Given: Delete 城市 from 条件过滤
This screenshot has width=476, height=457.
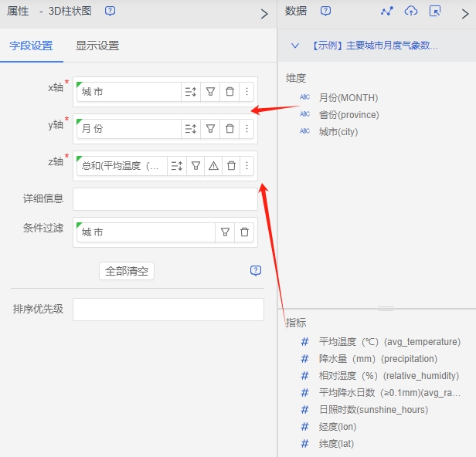Looking at the screenshot, I should (x=244, y=232).
